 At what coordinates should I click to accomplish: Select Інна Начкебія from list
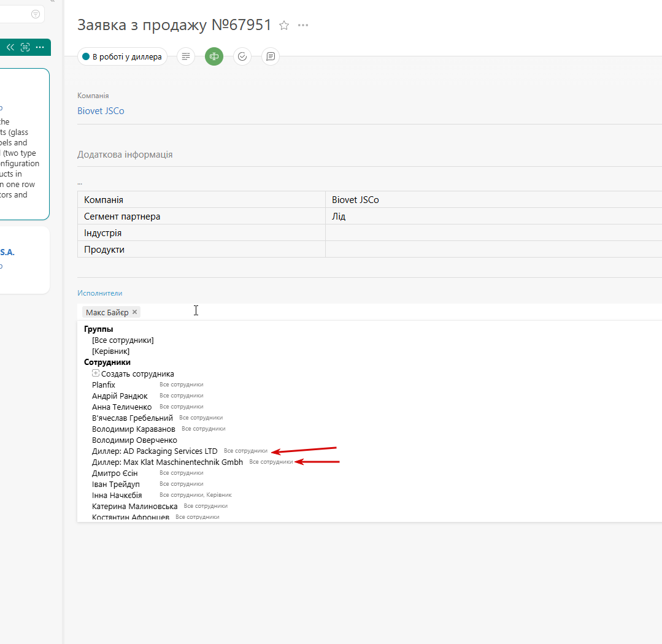point(117,495)
